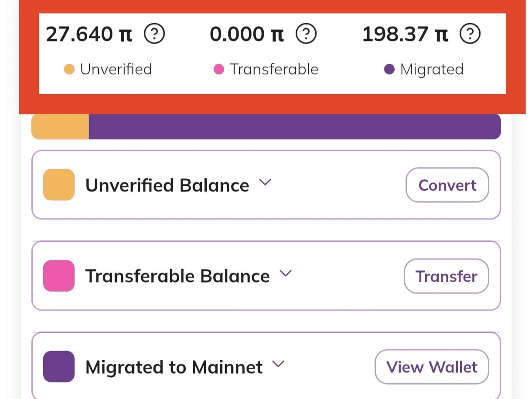The height and width of the screenshot is (399, 532).
Task: Expand the Migrated to Mainnet chevron
Action: click(x=278, y=364)
